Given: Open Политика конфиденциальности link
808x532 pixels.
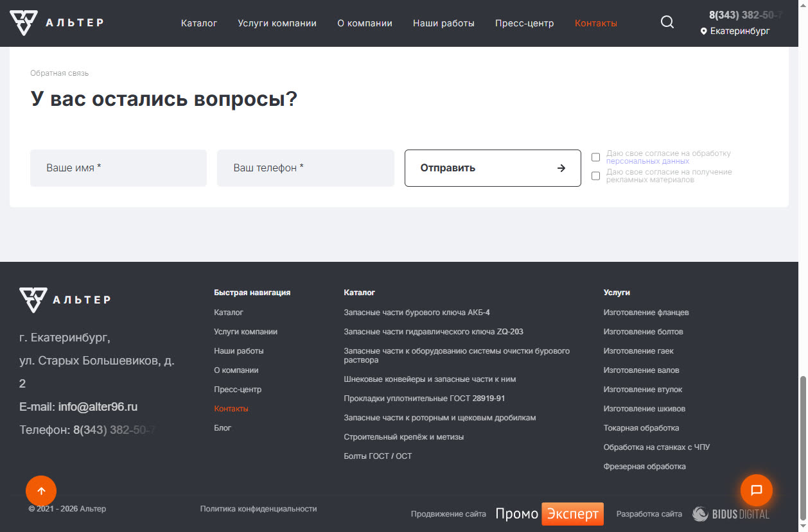Looking at the screenshot, I should click(258, 509).
